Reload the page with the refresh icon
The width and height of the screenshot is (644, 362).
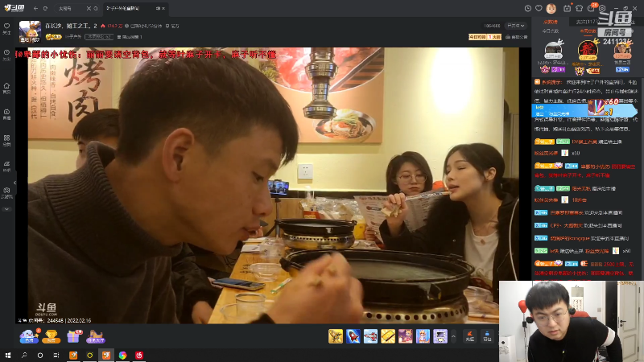45,8
